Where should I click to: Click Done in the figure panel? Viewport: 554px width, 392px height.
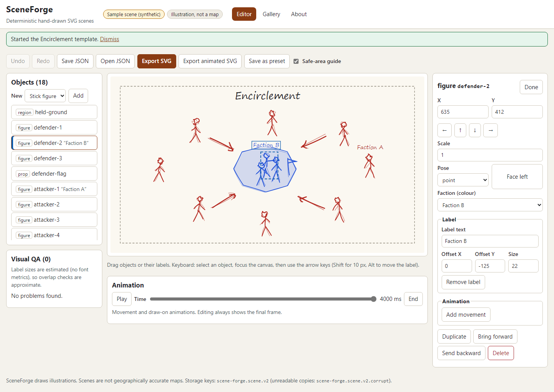531,87
